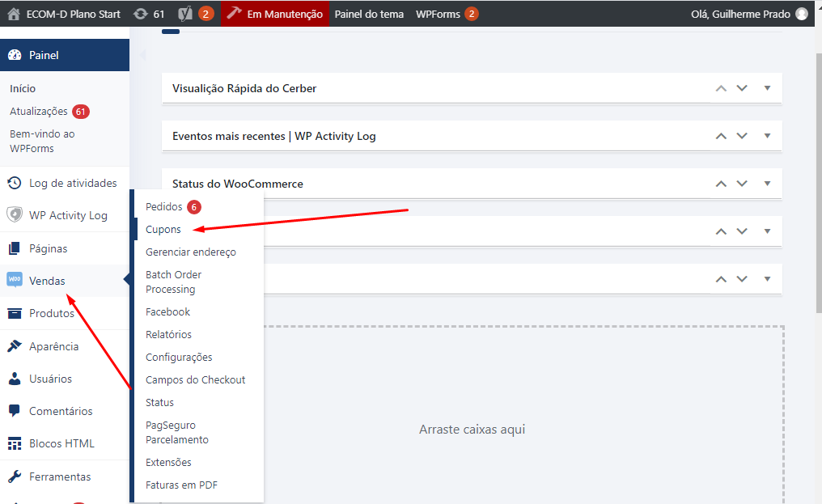Open Gerenciar endereço submenu item

coord(191,252)
